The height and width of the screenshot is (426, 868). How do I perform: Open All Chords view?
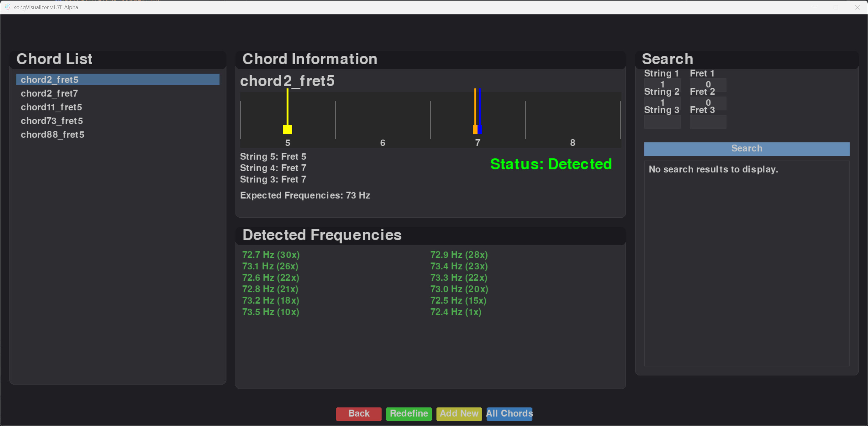tap(509, 414)
